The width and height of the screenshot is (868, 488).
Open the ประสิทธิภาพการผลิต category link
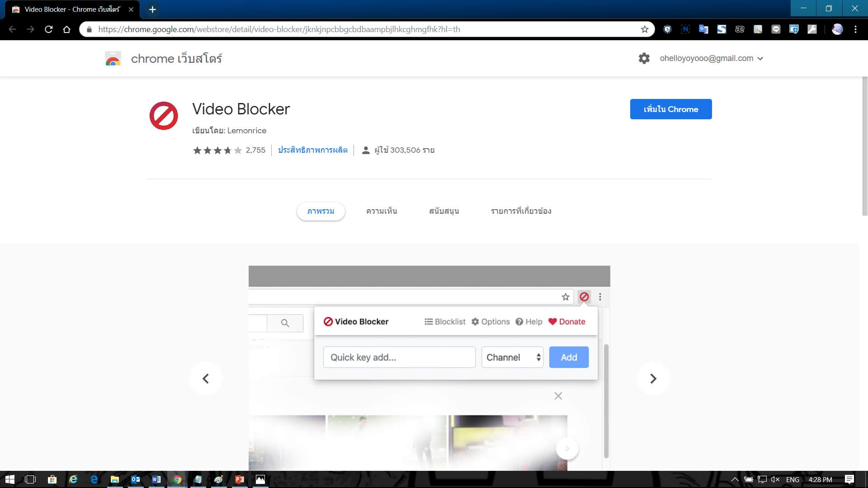pos(312,150)
